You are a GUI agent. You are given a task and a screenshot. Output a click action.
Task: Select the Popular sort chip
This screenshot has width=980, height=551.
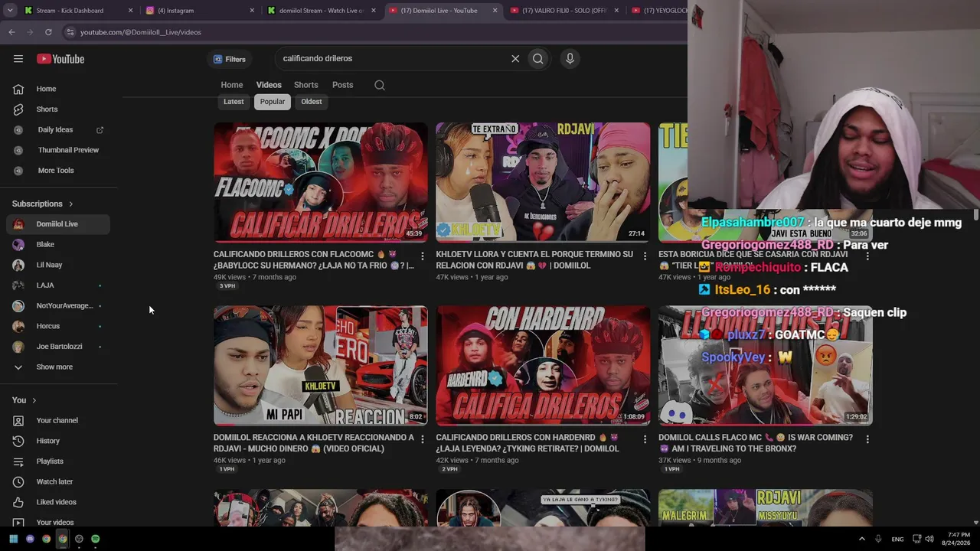click(x=272, y=102)
